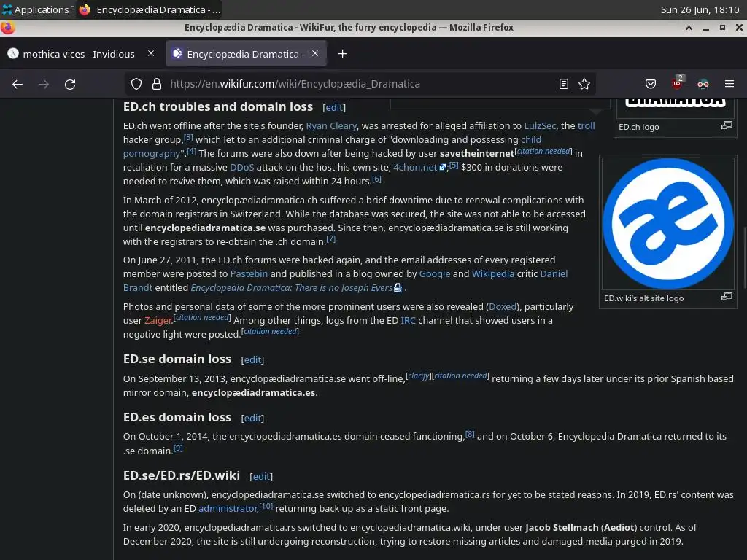Enlarge the ED.ch logo image

point(727,125)
